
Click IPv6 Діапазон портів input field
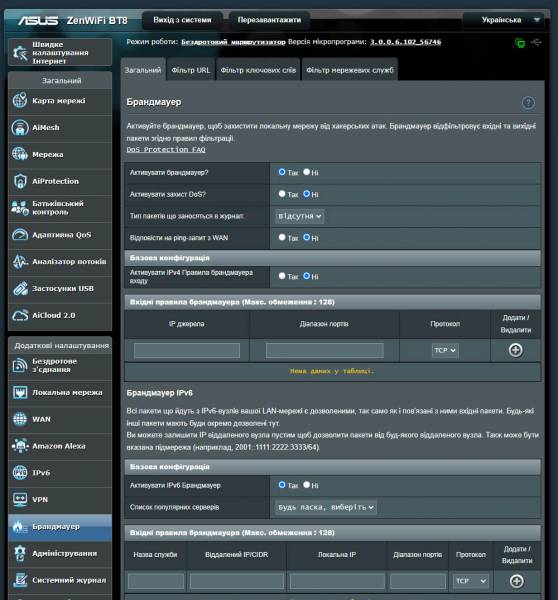[418, 581]
